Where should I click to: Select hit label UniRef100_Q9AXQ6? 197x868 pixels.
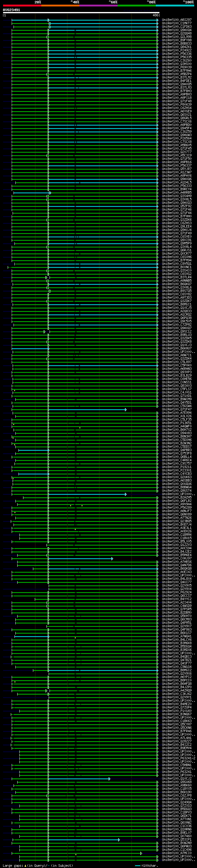coord(176,179)
